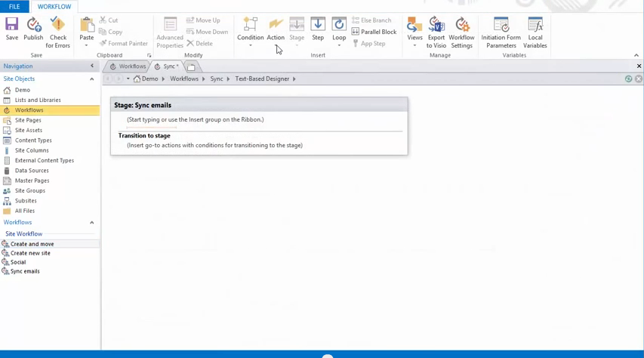Open the FILE tab
Screen dimensions: 644x358
point(14,7)
